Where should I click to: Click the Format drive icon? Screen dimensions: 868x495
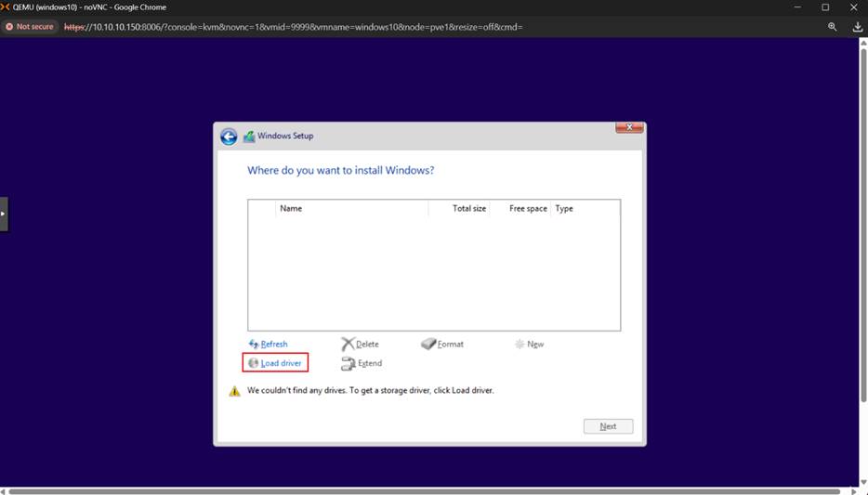click(428, 345)
